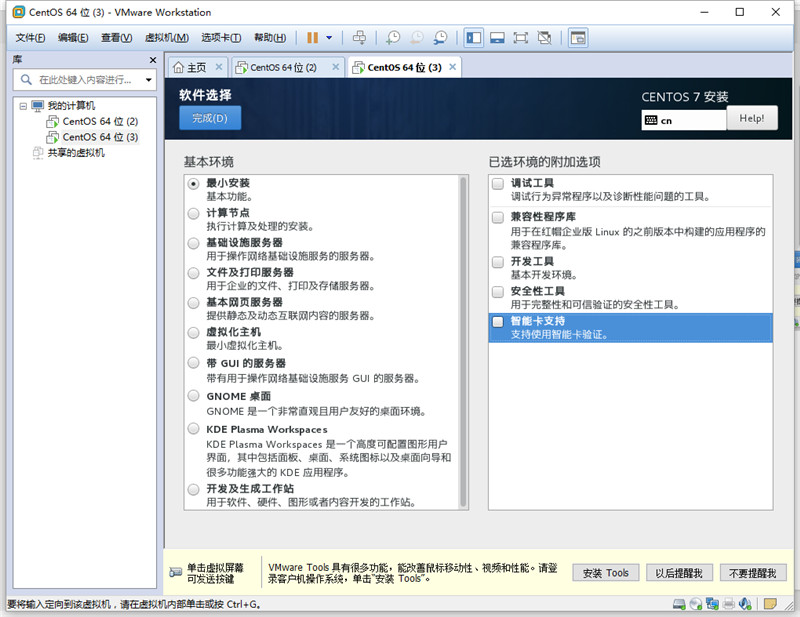
Task: Open the message log note icon
Action: click(770, 604)
